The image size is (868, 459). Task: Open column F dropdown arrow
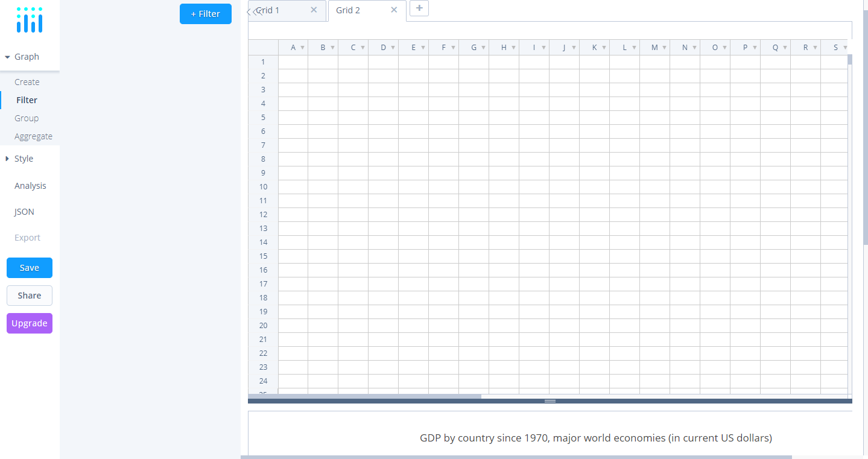point(453,48)
